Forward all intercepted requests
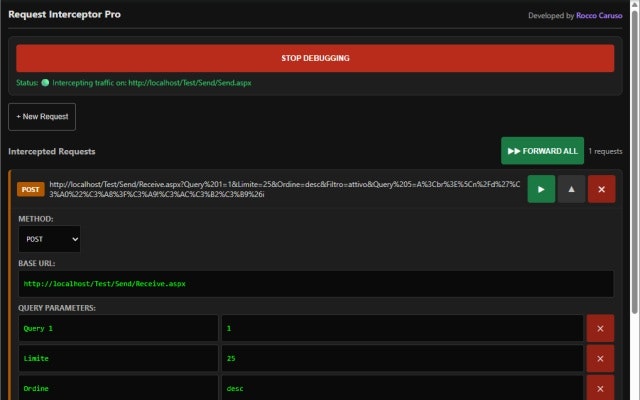 (542, 151)
